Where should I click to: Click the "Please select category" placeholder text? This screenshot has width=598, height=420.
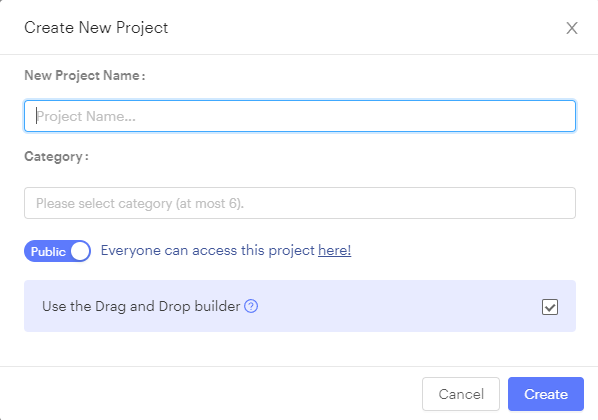(140, 203)
